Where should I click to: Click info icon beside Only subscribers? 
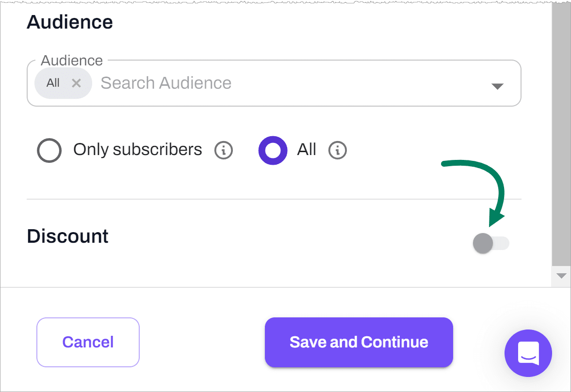tap(224, 150)
